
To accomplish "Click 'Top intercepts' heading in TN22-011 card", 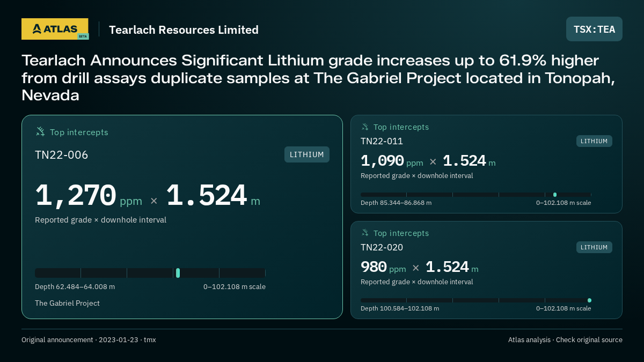I will click(401, 127).
